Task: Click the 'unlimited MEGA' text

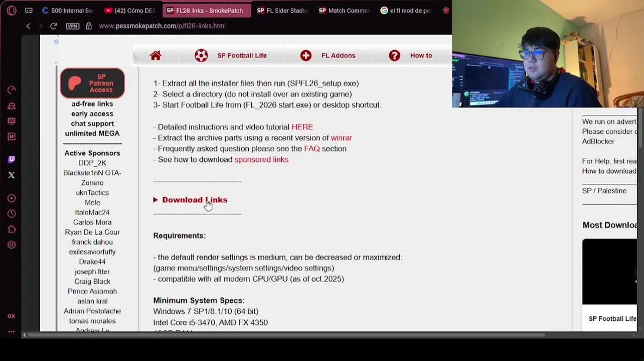Action: [x=92, y=133]
